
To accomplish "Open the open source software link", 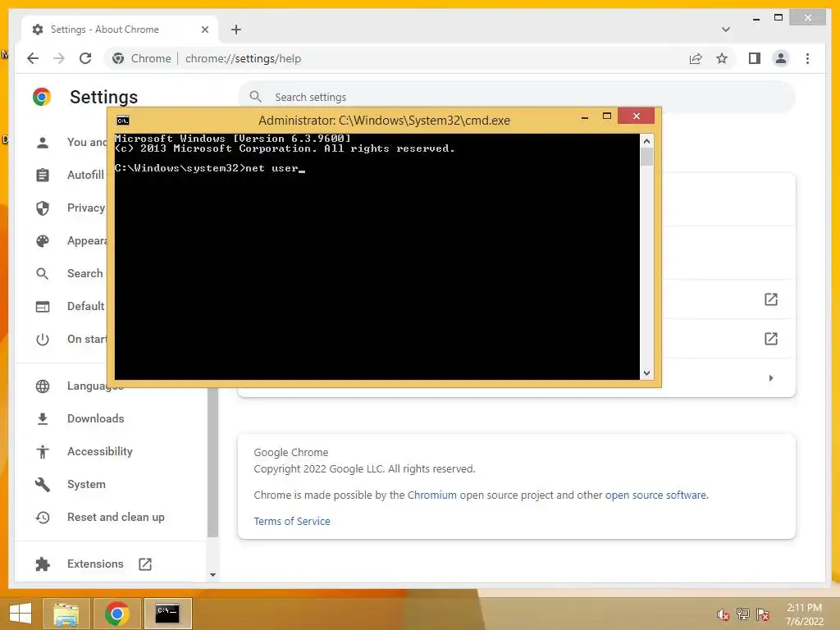I will click(655, 495).
